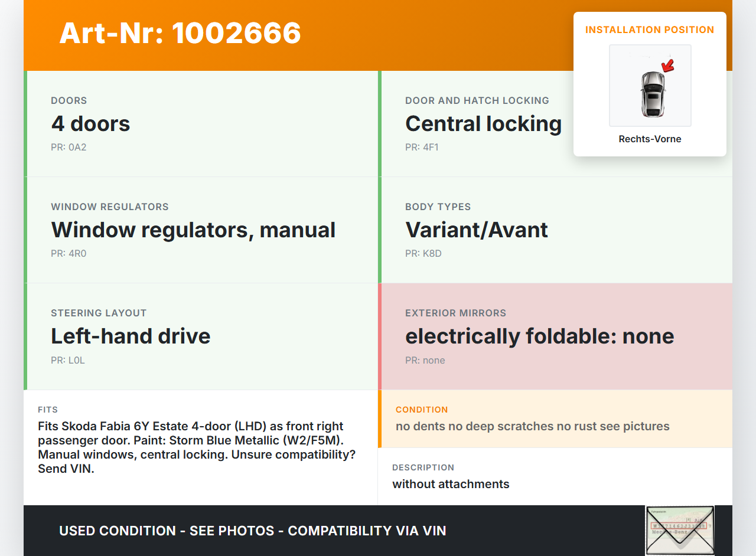Click the PR: 0A2 code
The height and width of the screenshot is (556, 756).
tap(69, 148)
